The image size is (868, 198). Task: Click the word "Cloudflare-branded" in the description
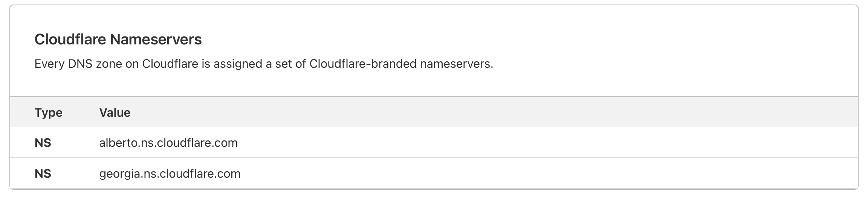click(x=363, y=64)
